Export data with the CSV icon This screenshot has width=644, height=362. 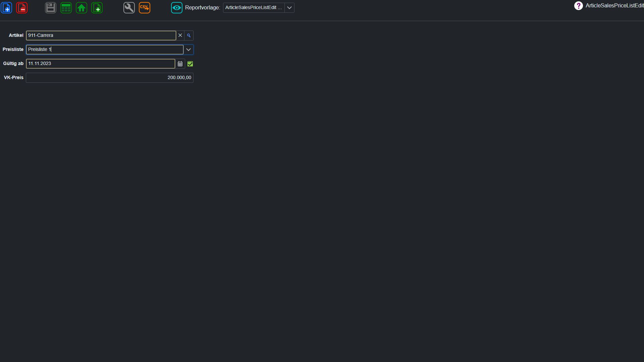click(145, 8)
